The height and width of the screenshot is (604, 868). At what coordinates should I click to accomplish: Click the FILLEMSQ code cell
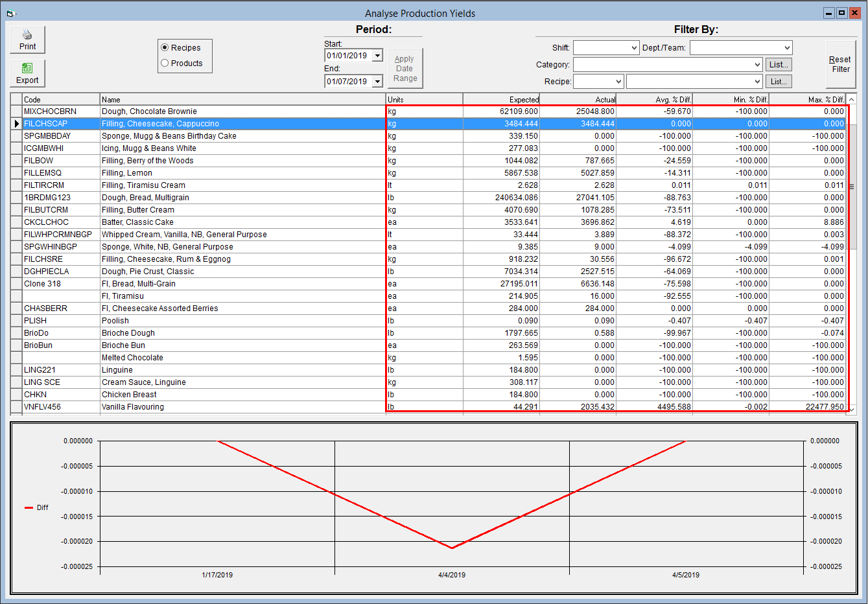point(61,173)
